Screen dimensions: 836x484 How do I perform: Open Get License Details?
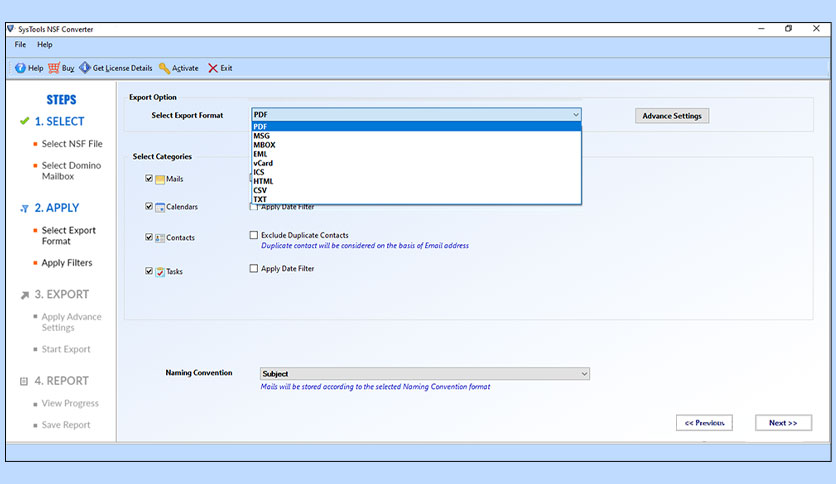[116, 68]
